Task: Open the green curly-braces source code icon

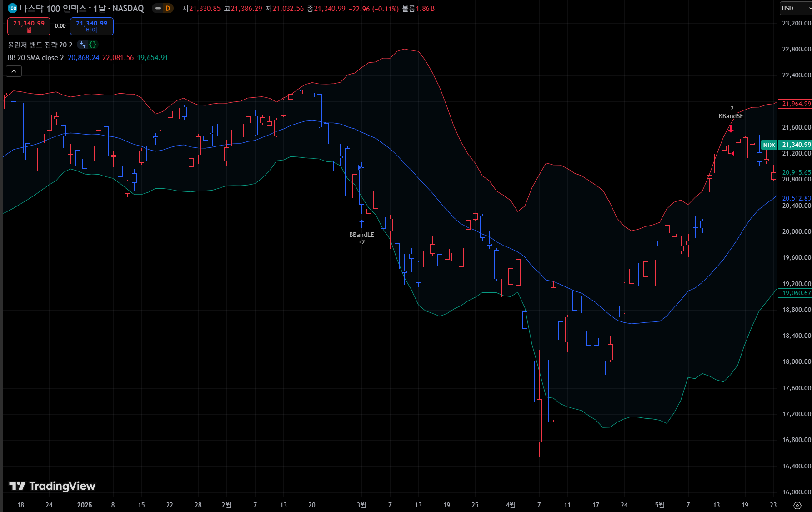Action: (93, 45)
